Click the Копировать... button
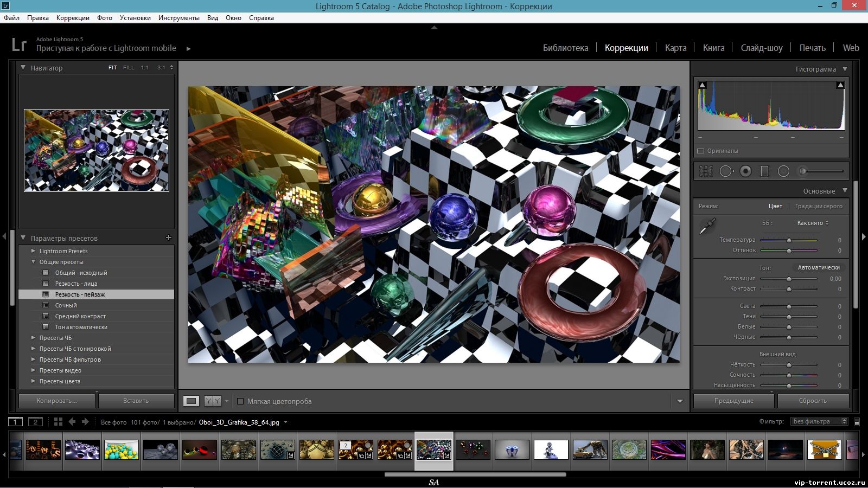The height and width of the screenshot is (488, 868). coord(57,401)
